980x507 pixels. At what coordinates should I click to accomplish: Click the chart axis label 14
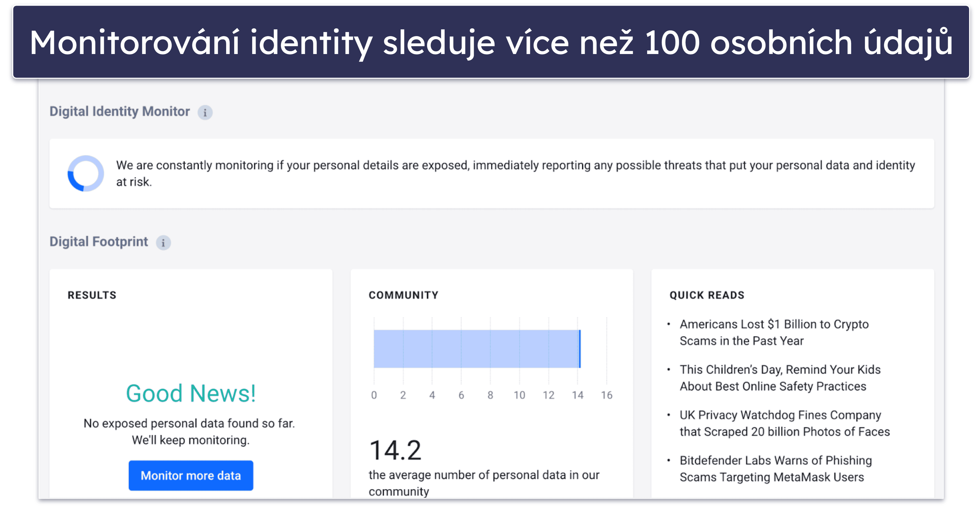click(x=577, y=395)
